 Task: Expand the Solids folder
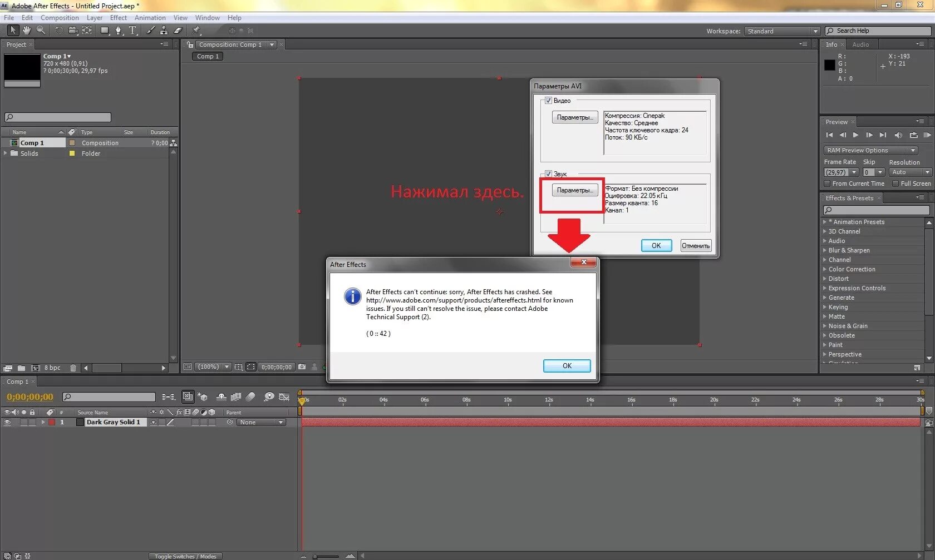6,153
